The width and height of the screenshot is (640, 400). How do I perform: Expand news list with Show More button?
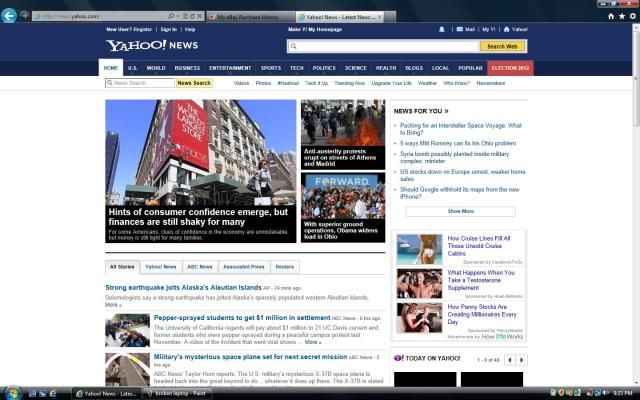460,211
